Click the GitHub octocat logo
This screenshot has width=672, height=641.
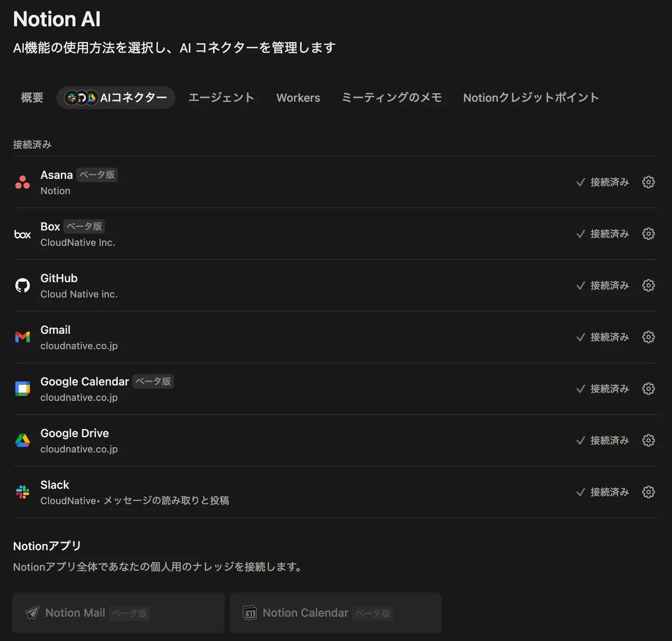tap(22, 286)
